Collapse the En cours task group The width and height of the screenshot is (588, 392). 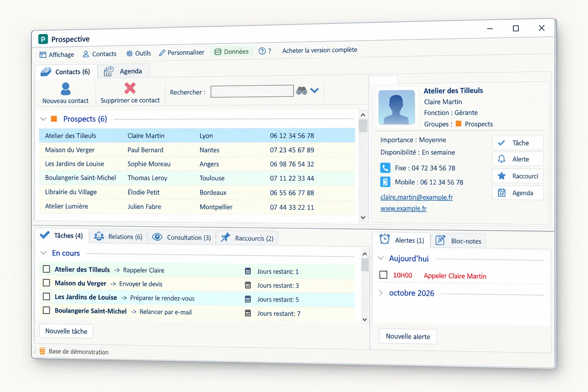click(43, 253)
